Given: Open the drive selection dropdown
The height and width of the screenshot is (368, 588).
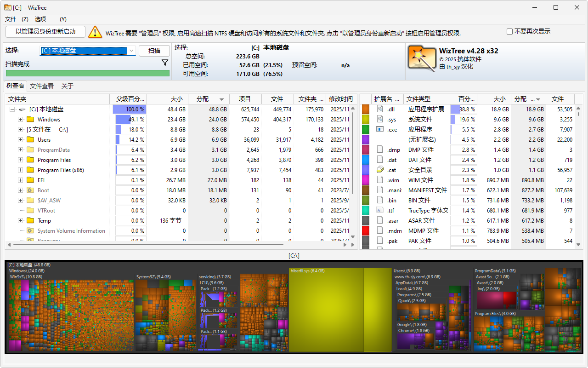Looking at the screenshot, I should click(x=131, y=51).
